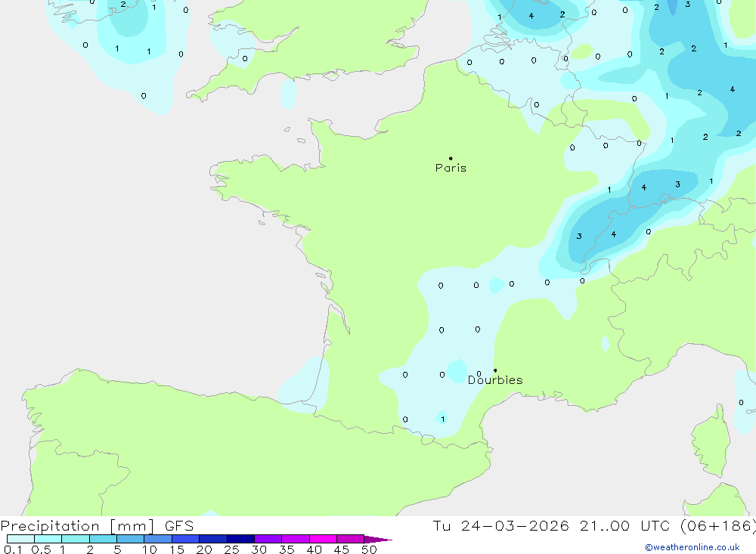
Task: Click the forecast date Tu 24-03-2026 text
Action: tap(500, 526)
